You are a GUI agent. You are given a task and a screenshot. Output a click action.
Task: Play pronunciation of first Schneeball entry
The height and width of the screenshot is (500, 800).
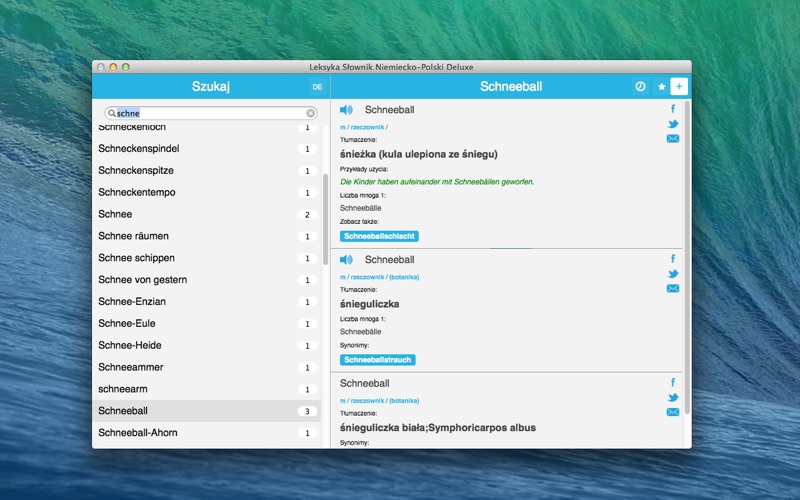coord(346,110)
